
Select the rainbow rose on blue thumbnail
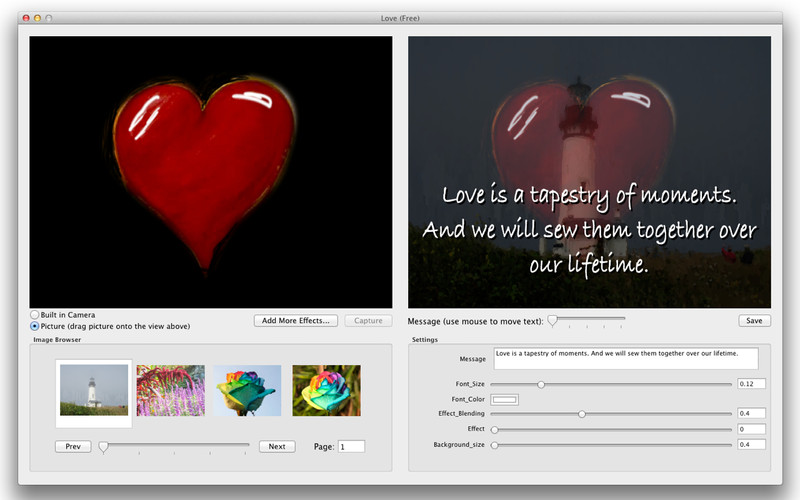tap(247, 390)
